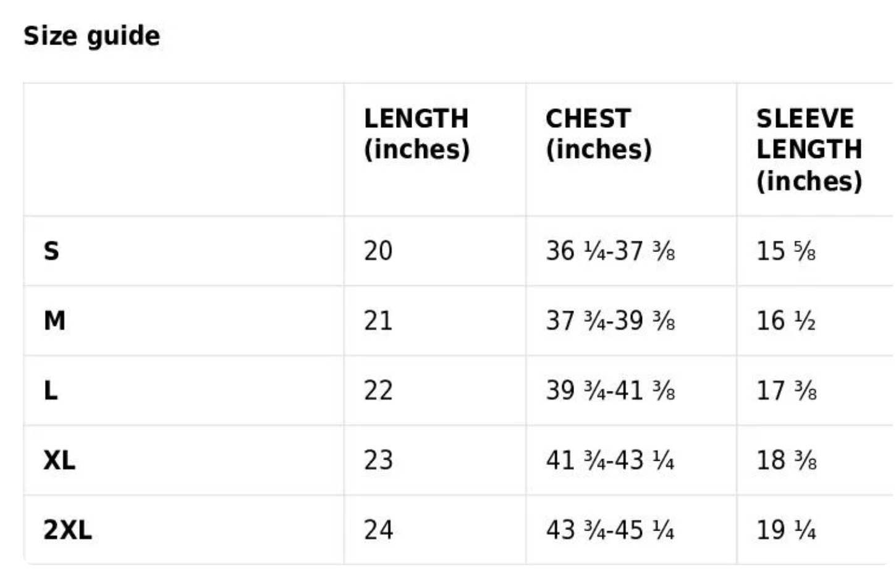Click the SLEEVE LENGTH (inches) column header
The width and height of the screenshot is (896, 588).
pos(808,149)
